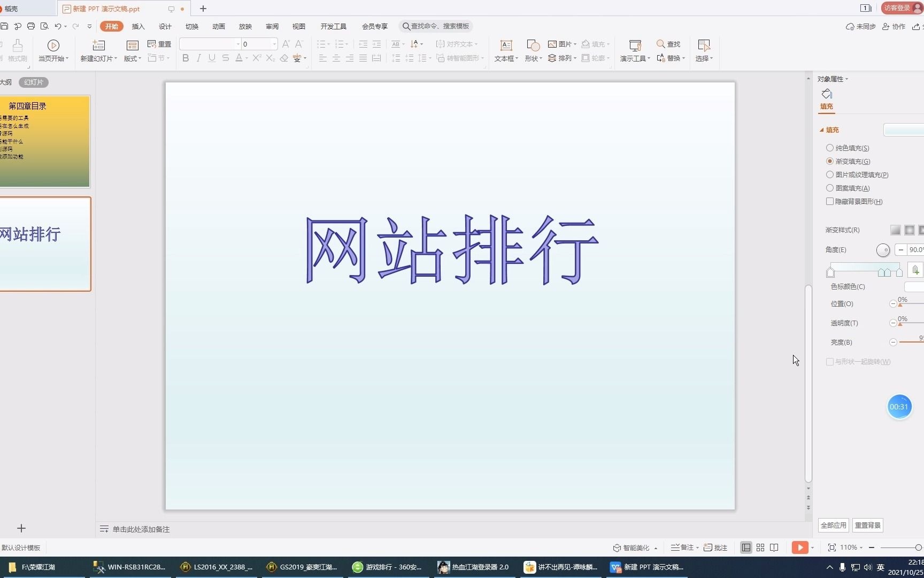Open the Insert (插入) ribbon tab
This screenshot has width=924, height=578.
point(138,26)
